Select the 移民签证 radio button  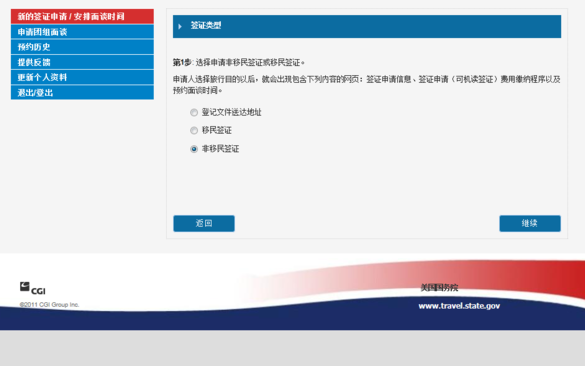(194, 131)
